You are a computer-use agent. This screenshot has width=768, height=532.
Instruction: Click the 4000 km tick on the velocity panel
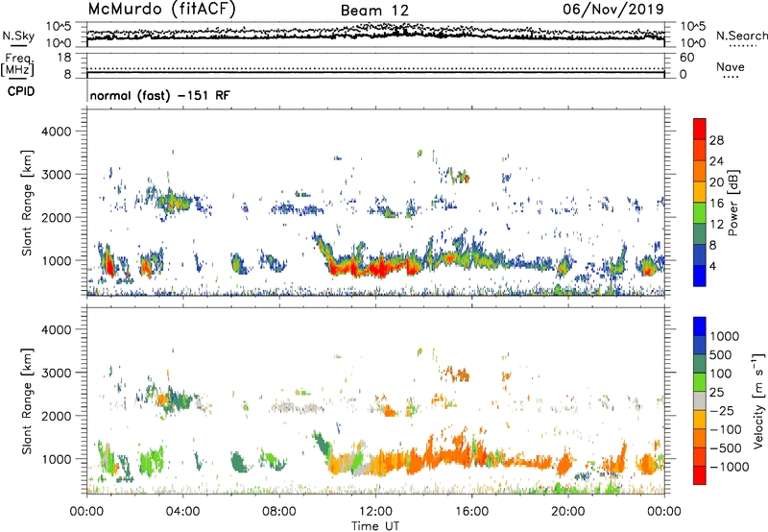pos(56,329)
